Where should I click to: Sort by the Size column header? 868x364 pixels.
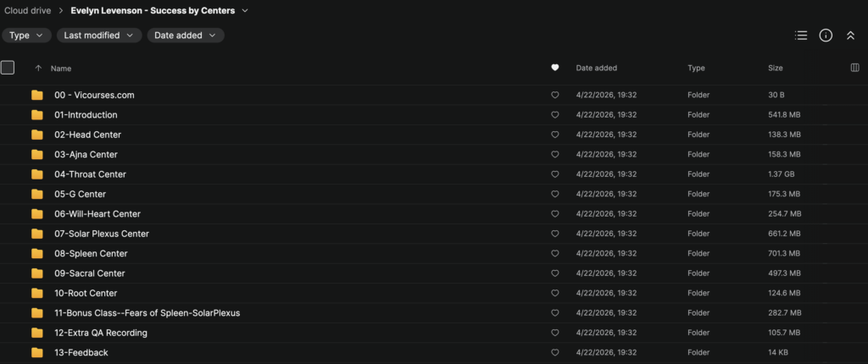776,68
